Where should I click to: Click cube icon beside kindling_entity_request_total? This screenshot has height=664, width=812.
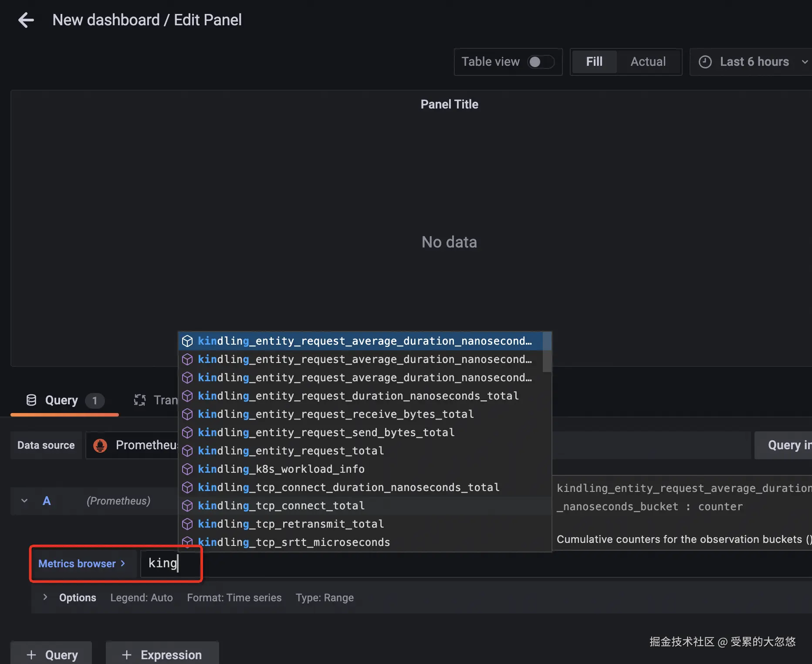click(187, 451)
